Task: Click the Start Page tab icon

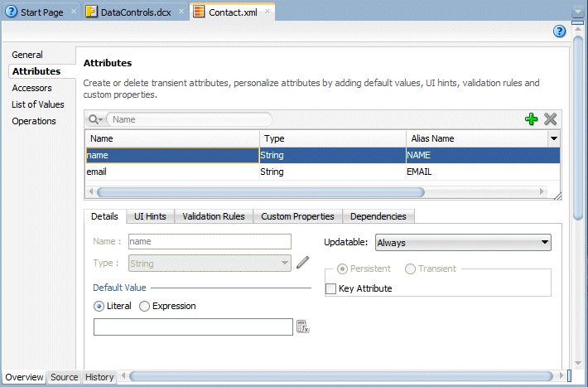Action: [12, 12]
